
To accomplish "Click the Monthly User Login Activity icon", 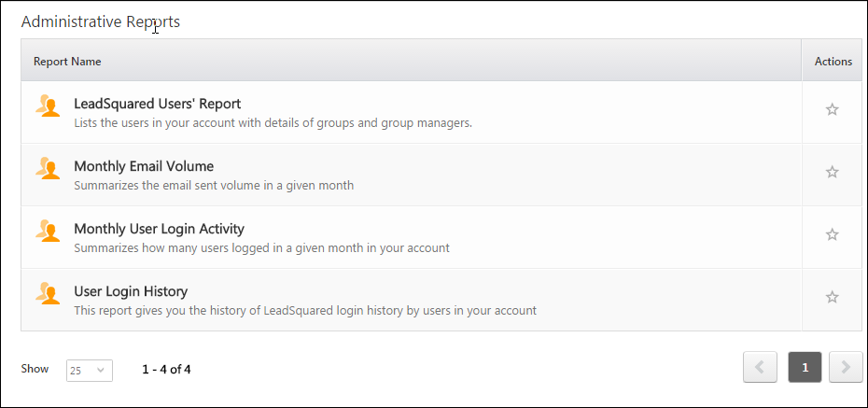I will point(47,231).
